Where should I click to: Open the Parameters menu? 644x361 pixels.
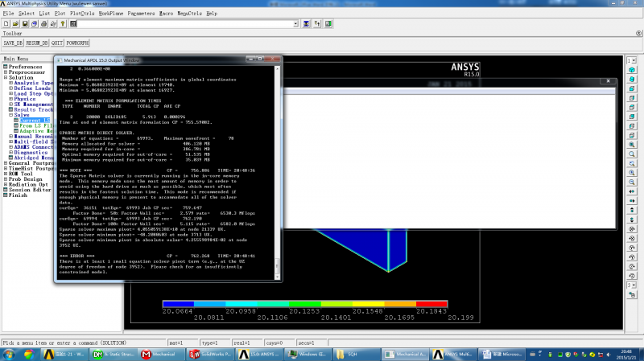tap(141, 14)
